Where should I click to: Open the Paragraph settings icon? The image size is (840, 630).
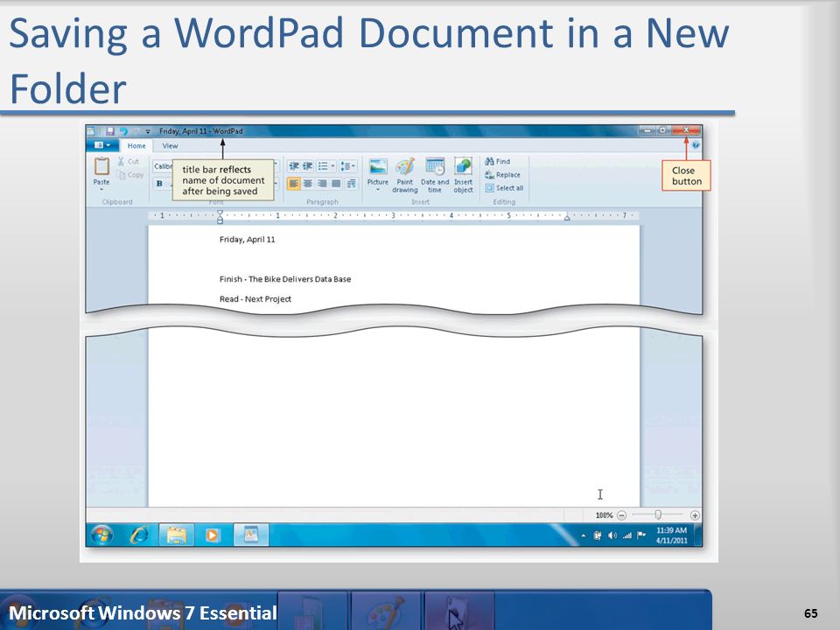pyautogui.click(x=352, y=184)
